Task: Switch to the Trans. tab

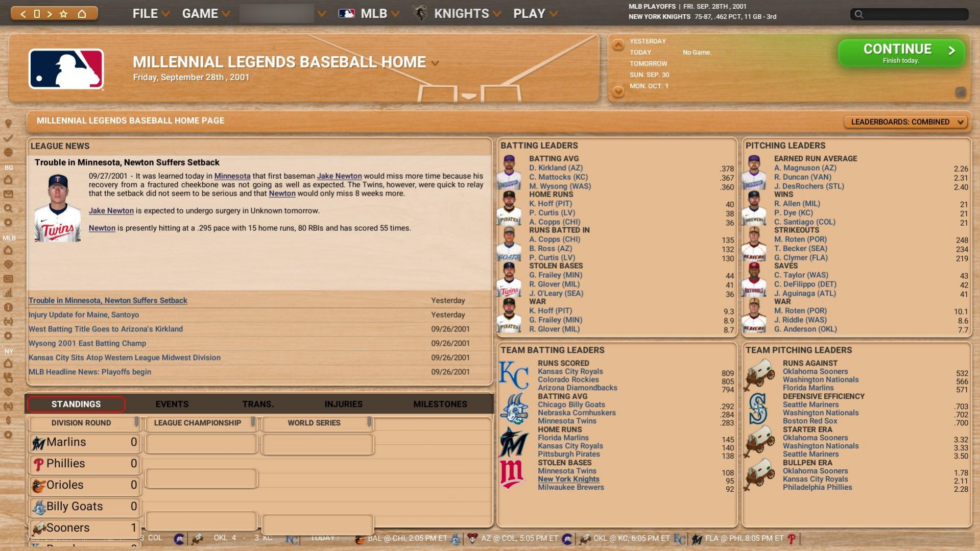Action: (x=258, y=404)
